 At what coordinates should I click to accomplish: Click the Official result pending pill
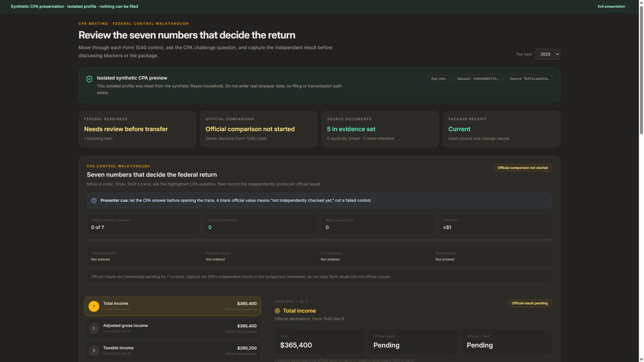(x=530, y=303)
